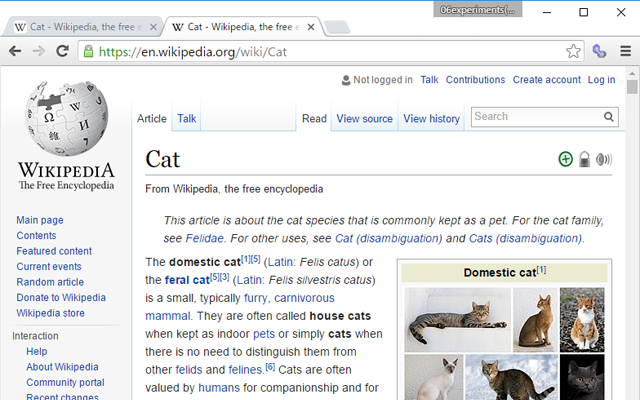Follow the humans link
The image size is (640, 400).
[219, 388]
